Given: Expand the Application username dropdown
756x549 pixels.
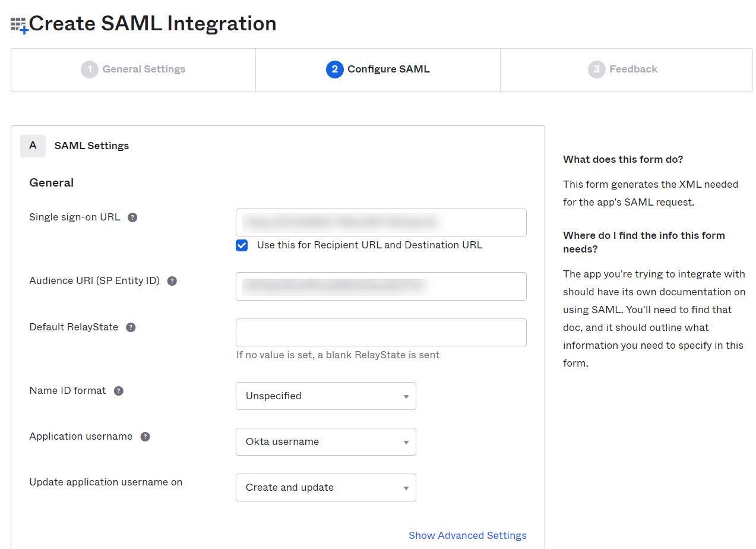Looking at the screenshot, I should [325, 441].
